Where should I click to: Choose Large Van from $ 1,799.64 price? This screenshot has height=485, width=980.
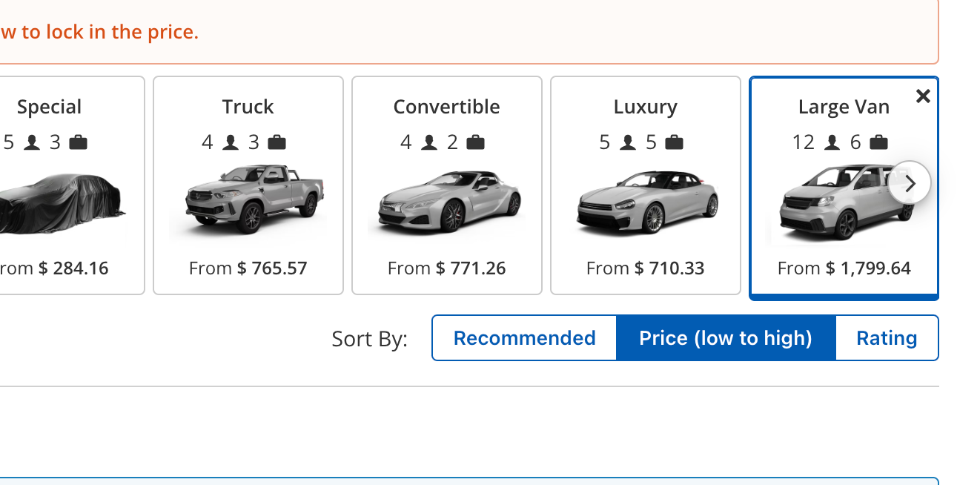click(x=844, y=268)
